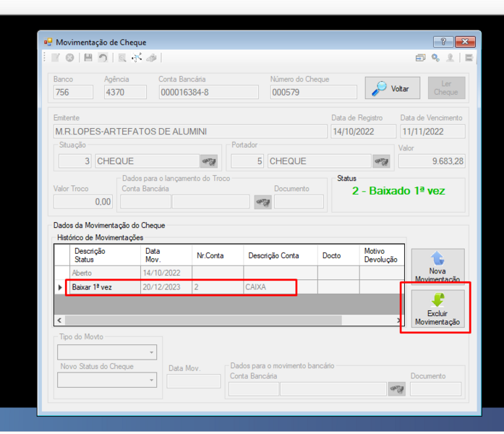Click the Docto column header
The image size is (504, 434).
(x=338, y=255)
